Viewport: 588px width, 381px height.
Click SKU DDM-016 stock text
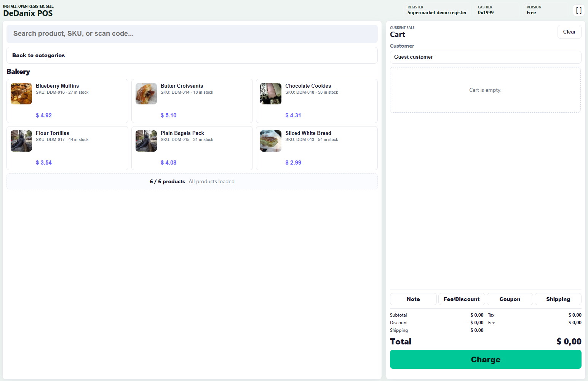(62, 92)
